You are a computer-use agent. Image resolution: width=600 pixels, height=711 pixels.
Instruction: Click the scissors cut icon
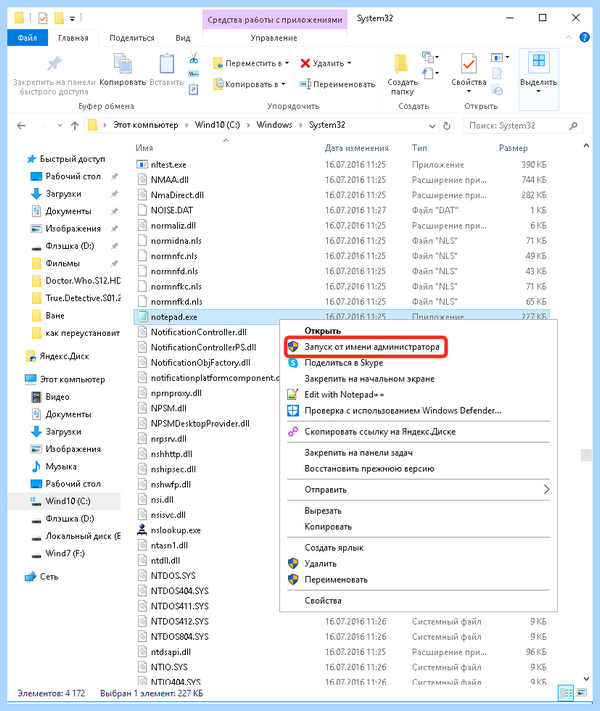(194, 58)
